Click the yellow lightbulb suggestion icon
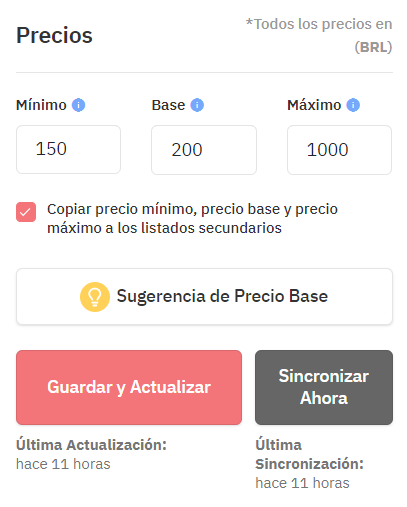This screenshot has height=507, width=407. (x=95, y=297)
